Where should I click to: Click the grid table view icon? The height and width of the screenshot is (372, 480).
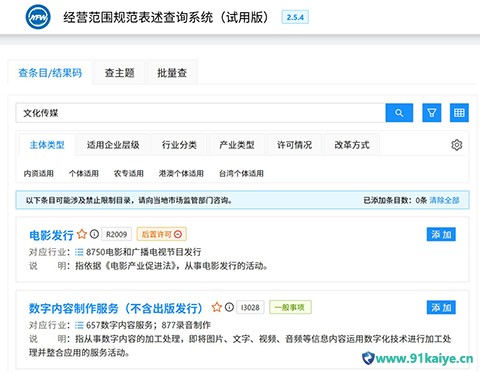coord(459,113)
